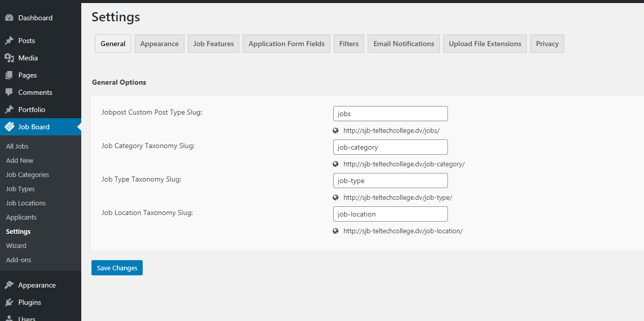Click the URL ending in /job-type/
This screenshot has height=321, width=644.
[x=398, y=197]
